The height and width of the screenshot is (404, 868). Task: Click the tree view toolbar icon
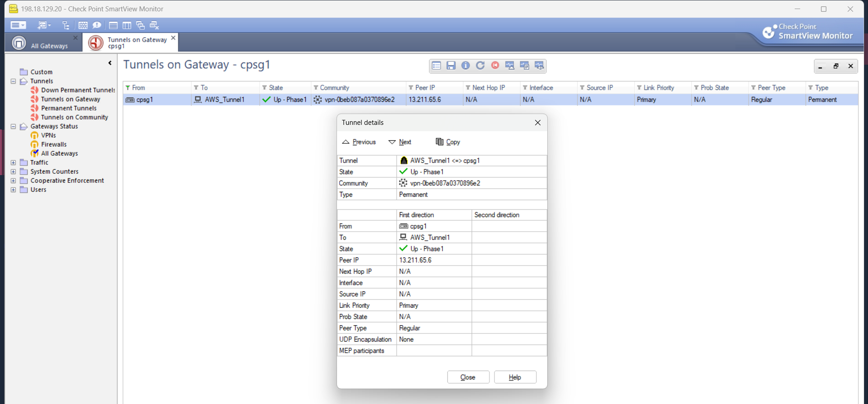pos(66,25)
